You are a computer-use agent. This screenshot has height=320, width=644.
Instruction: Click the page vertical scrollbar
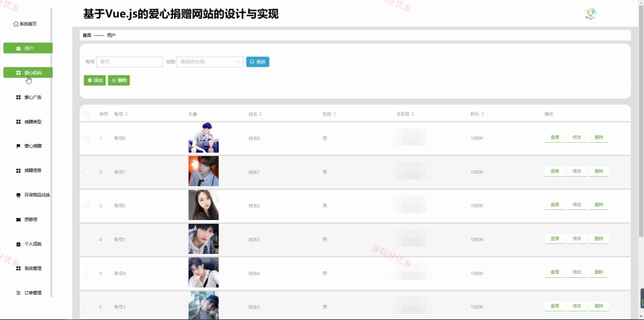point(641,122)
